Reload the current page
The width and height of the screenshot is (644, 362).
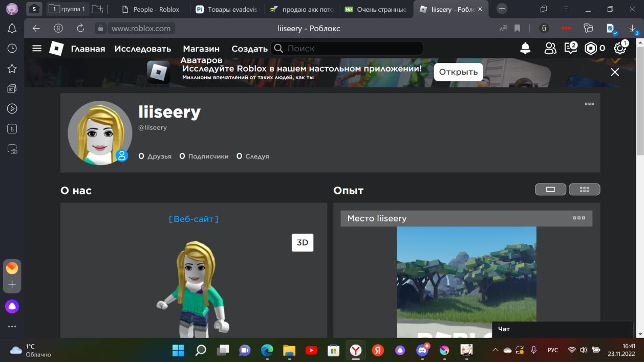pyautogui.click(x=80, y=28)
